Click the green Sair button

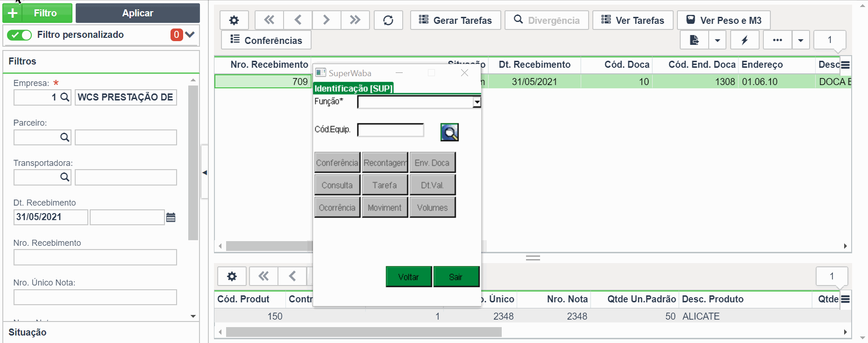[456, 277]
